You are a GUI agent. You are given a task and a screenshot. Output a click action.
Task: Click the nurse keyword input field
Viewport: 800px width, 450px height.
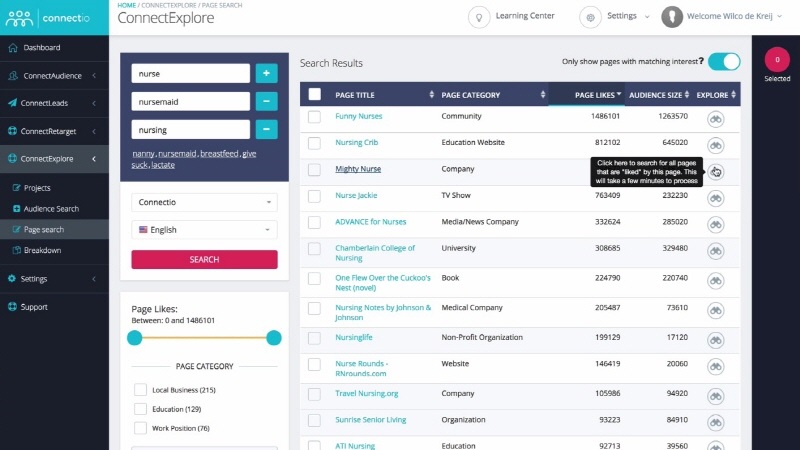point(190,73)
